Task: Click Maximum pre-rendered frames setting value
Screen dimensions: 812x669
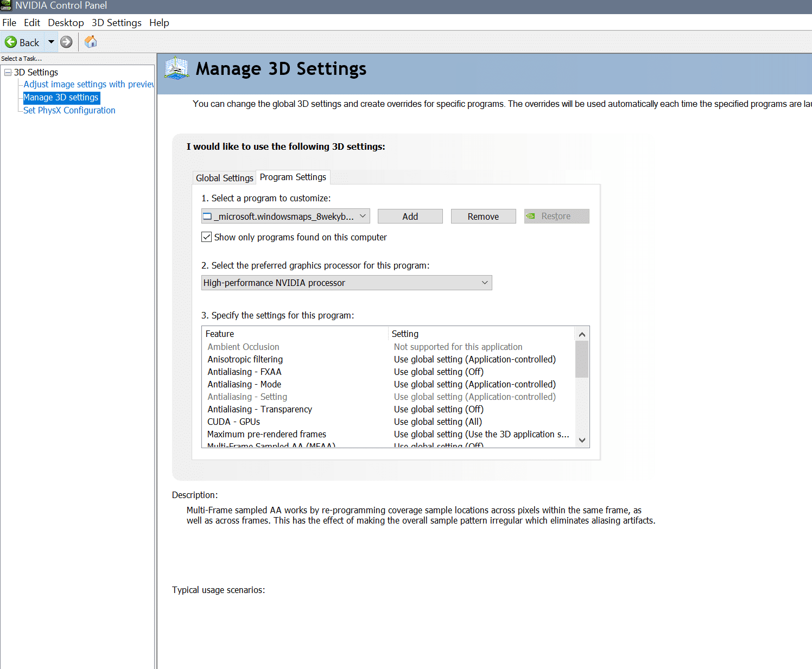Action: [x=481, y=434]
